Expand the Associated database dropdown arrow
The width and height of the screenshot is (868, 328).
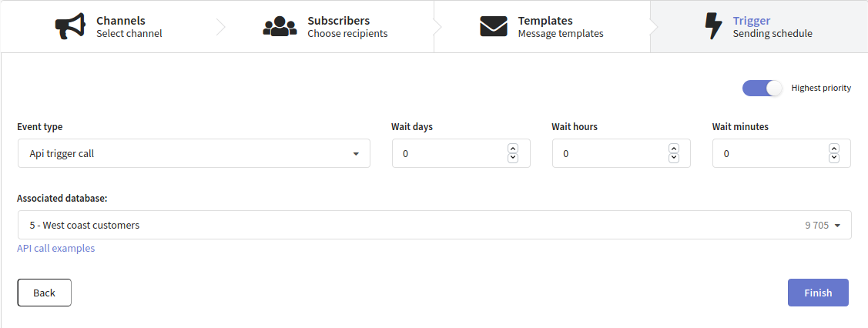coord(837,225)
